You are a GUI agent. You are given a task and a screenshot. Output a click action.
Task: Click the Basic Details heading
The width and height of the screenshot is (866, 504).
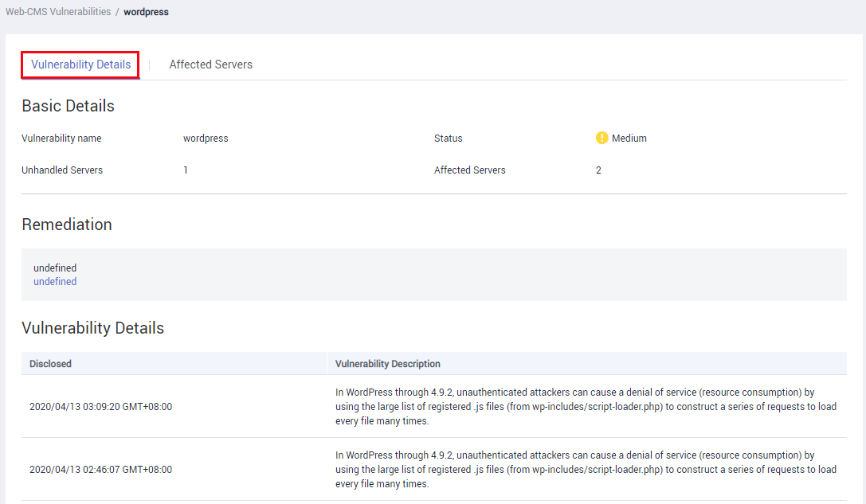tap(68, 105)
